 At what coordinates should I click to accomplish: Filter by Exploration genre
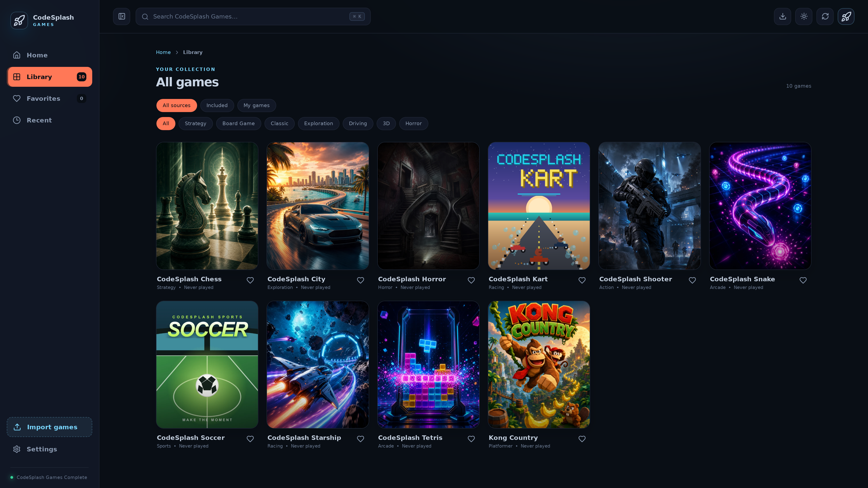point(318,124)
